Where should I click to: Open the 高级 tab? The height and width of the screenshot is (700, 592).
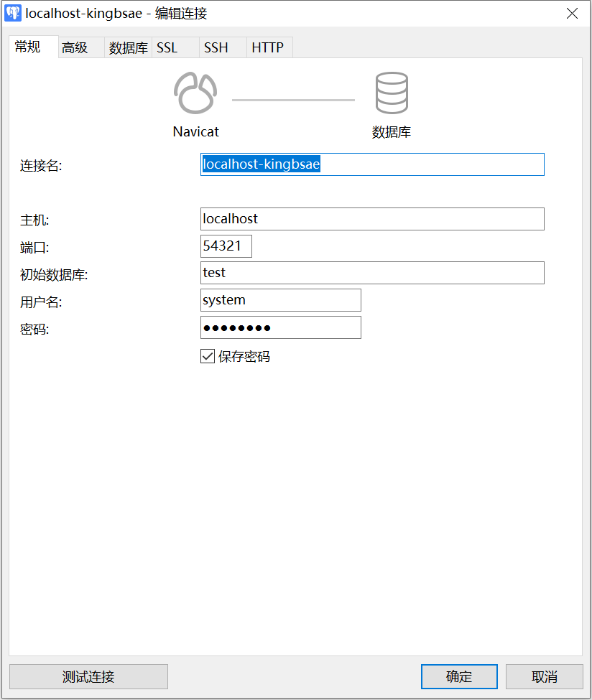click(x=81, y=47)
